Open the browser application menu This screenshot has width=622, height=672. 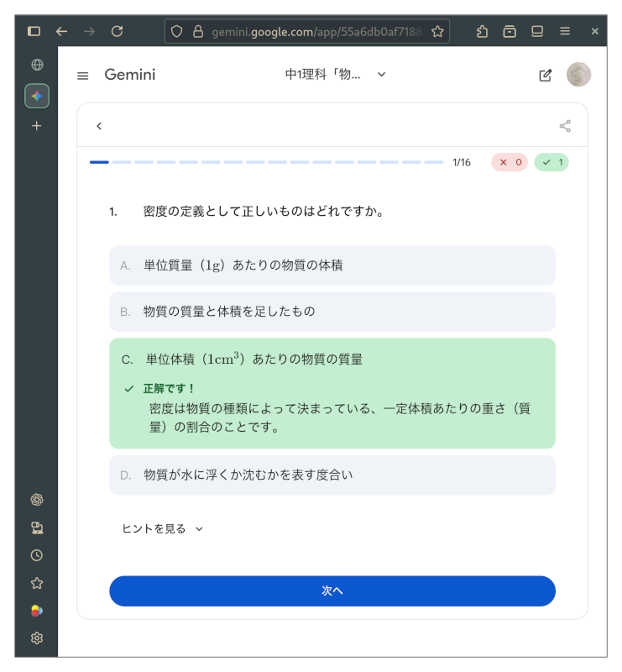coord(565,31)
